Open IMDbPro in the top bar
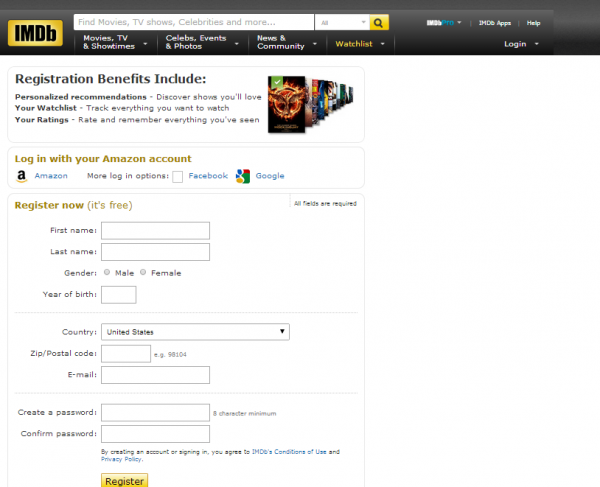Viewport: 600px width, 487px height. [440, 23]
